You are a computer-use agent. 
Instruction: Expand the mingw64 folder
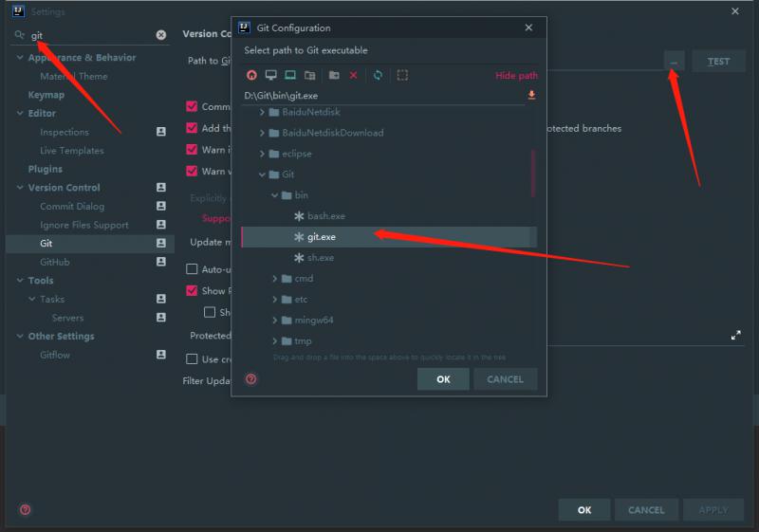pyautogui.click(x=274, y=321)
